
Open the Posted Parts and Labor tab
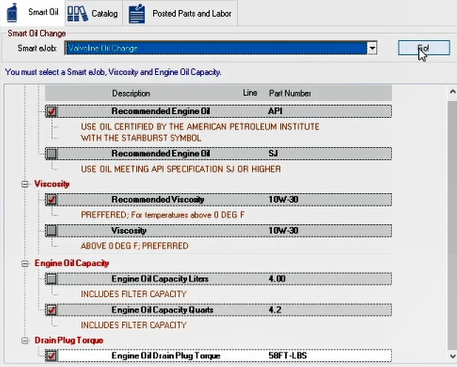point(180,13)
